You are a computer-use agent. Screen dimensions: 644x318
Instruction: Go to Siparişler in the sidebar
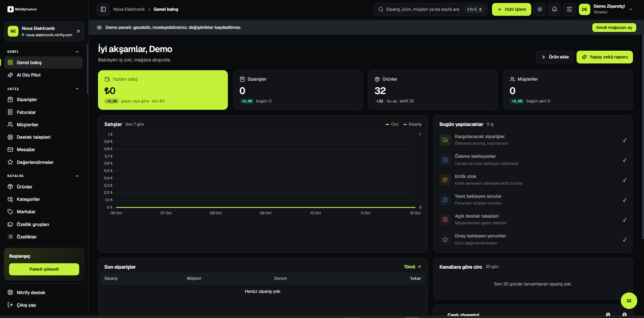(x=44, y=100)
